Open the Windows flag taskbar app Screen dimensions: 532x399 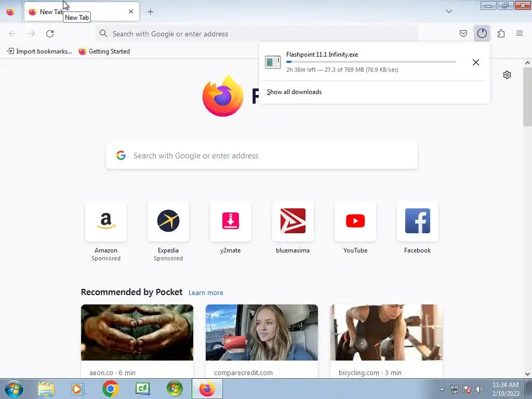point(175,389)
